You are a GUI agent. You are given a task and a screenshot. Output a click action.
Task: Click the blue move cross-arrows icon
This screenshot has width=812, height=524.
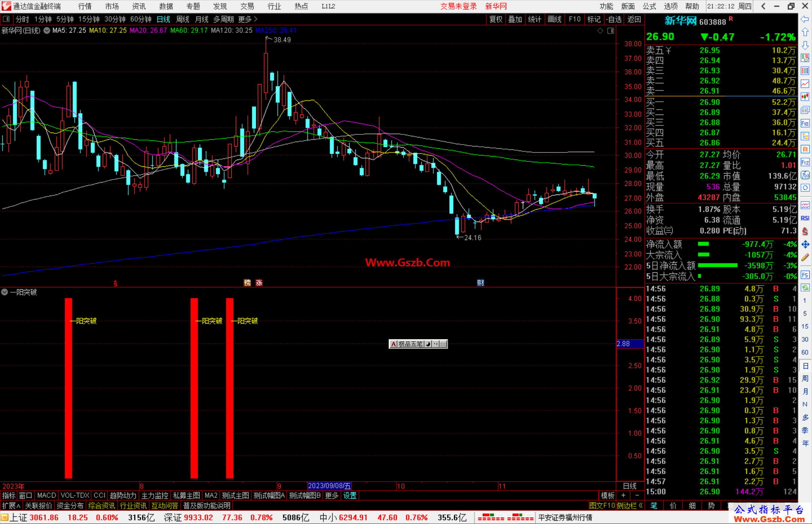coord(805,245)
